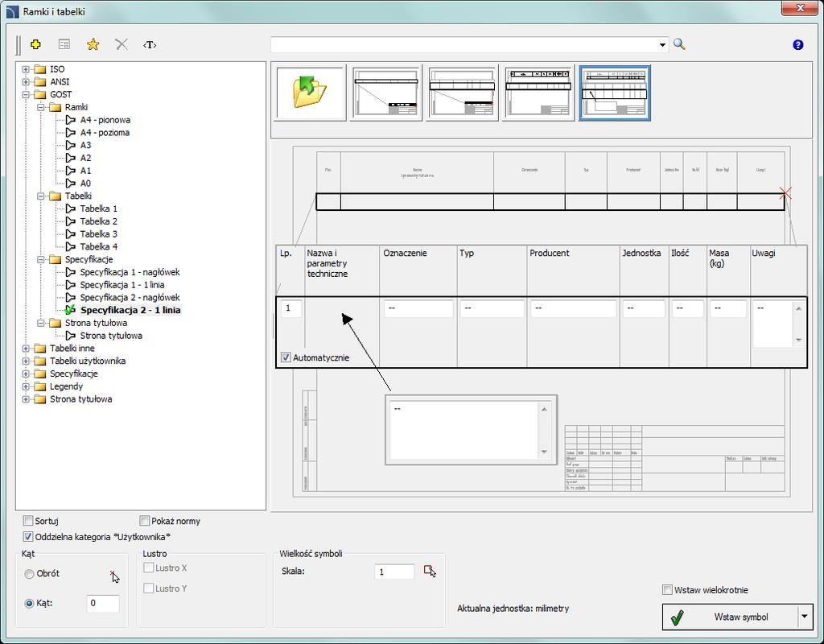The height and width of the screenshot is (644, 824).
Task: Click the yellow star favorites icon
Action: coord(93,45)
